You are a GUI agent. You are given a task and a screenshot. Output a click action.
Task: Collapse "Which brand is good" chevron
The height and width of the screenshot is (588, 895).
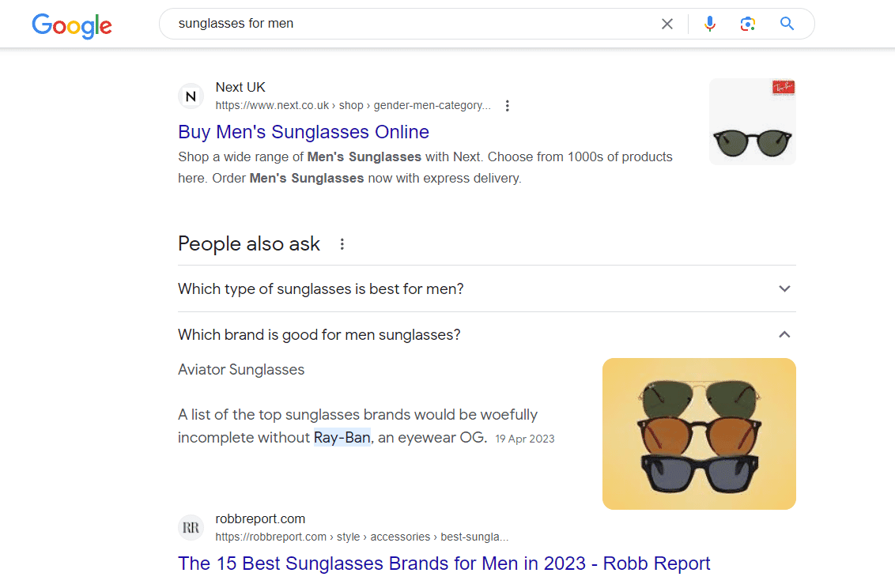coord(784,335)
